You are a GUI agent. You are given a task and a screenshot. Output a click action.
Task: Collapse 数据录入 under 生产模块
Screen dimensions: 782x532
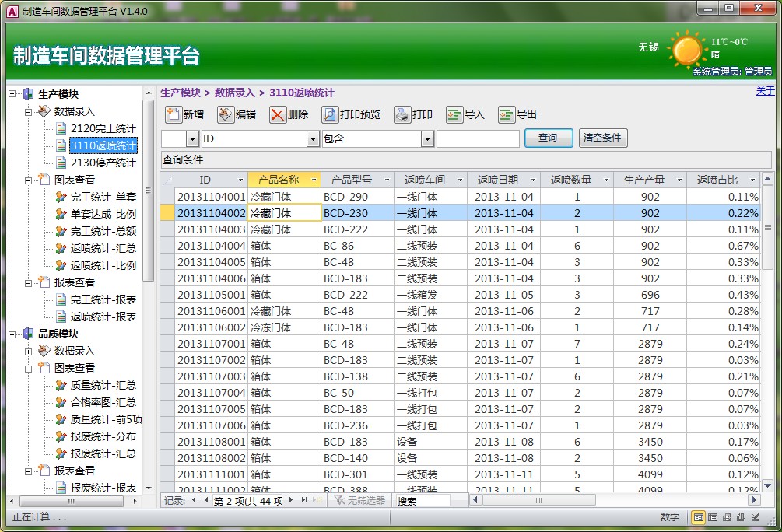click(29, 111)
